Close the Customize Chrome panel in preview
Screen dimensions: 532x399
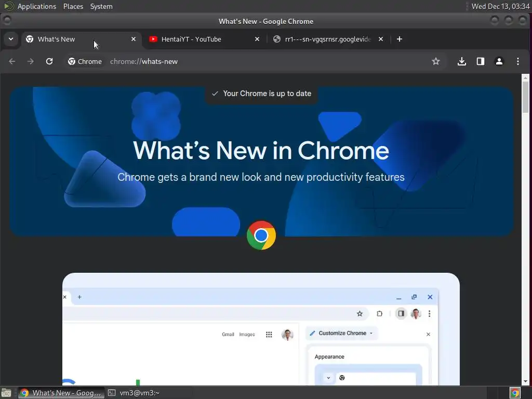(428, 334)
